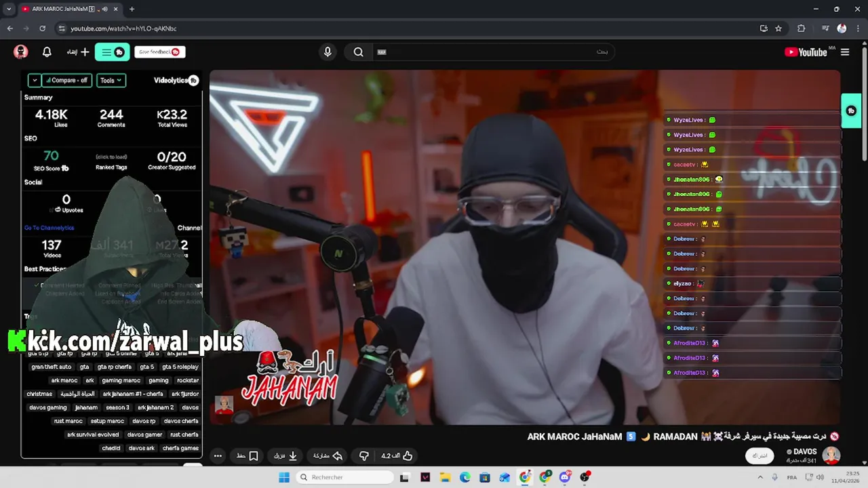Open the DAVOS channel avatar
Screen dimensions: 868x488
(831, 455)
